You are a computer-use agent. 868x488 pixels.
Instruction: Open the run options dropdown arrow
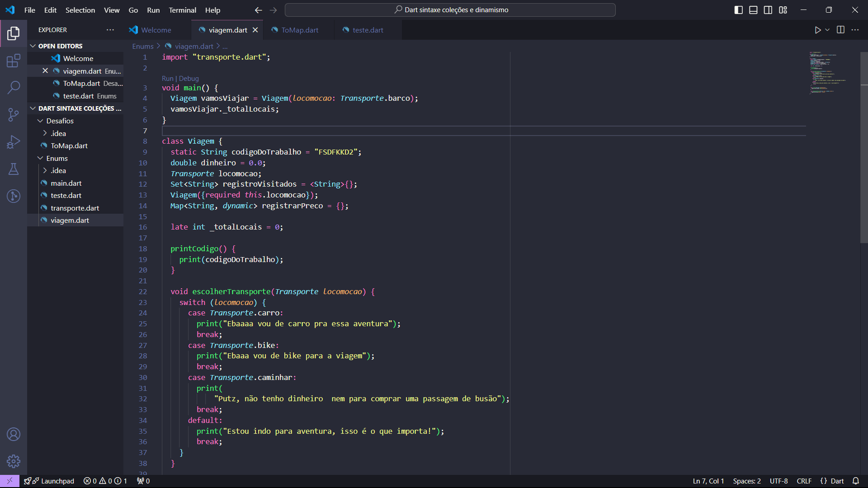(x=827, y=30)
